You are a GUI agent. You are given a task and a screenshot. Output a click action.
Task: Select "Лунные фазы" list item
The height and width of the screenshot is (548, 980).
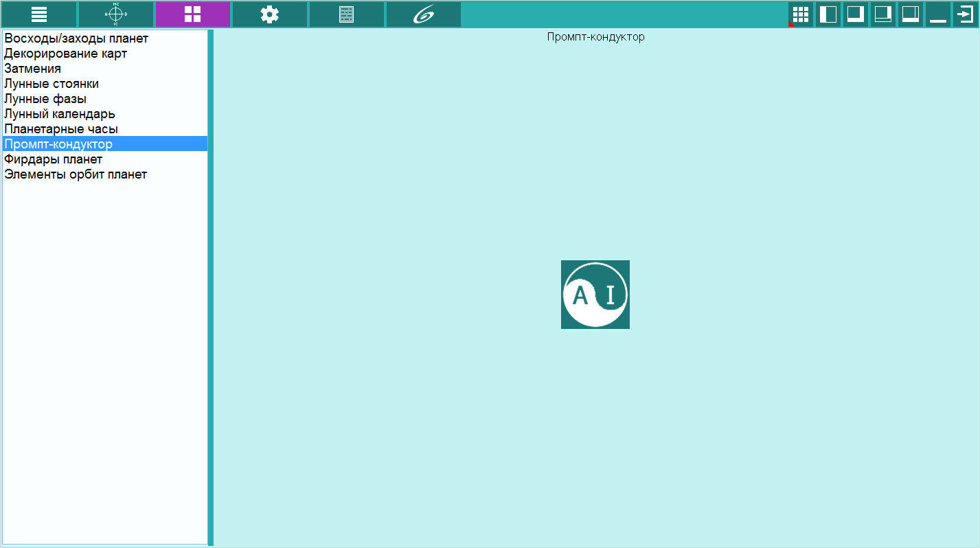tap(45, 99)
